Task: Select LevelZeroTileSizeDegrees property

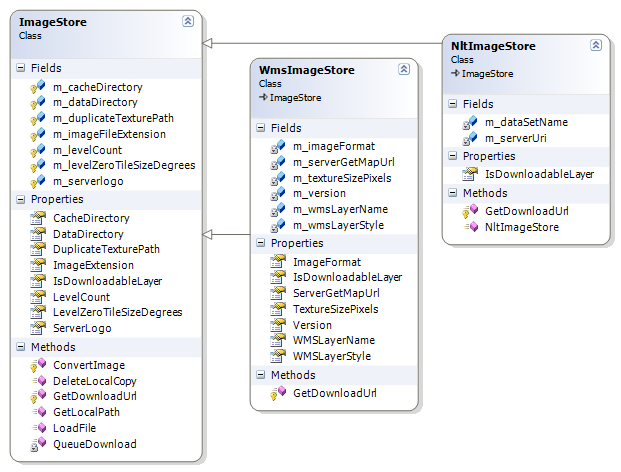Action: (118, 312)
